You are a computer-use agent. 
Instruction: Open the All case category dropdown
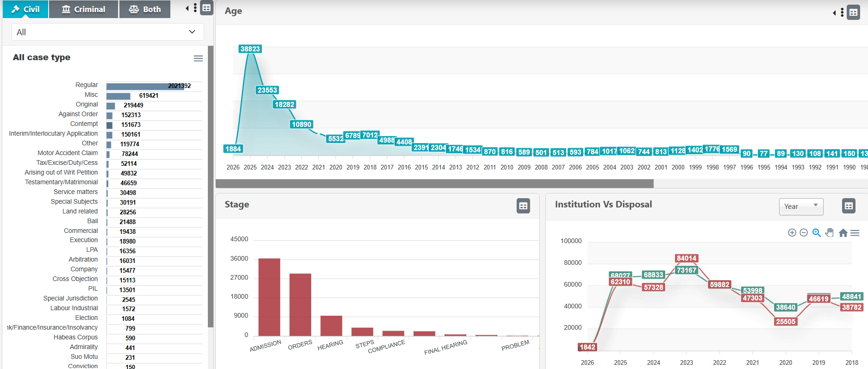click(106, 32)
